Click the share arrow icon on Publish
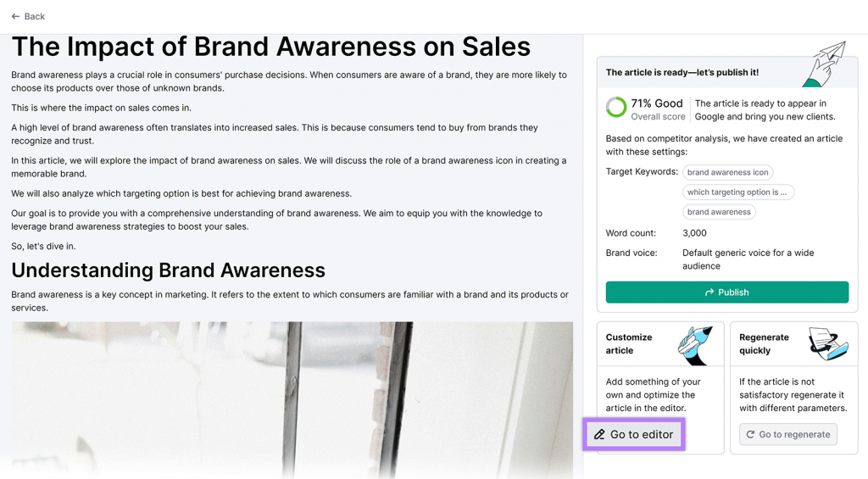868x479 pixels. pos(709,292)
